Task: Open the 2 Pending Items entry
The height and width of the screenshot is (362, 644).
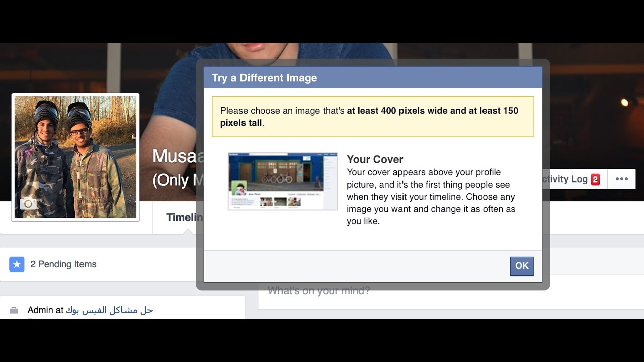Action: click(x=63, y=264)
